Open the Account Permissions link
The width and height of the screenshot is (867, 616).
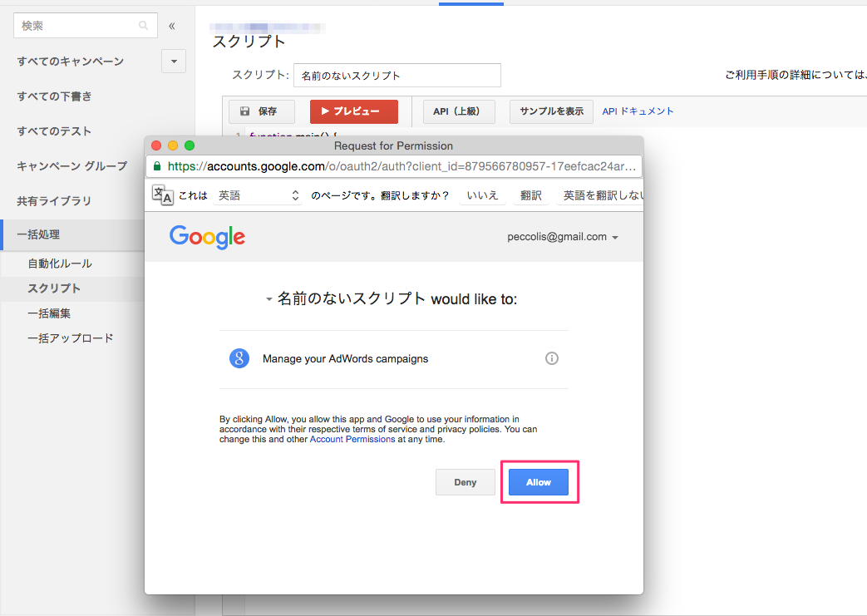(352, 439)
